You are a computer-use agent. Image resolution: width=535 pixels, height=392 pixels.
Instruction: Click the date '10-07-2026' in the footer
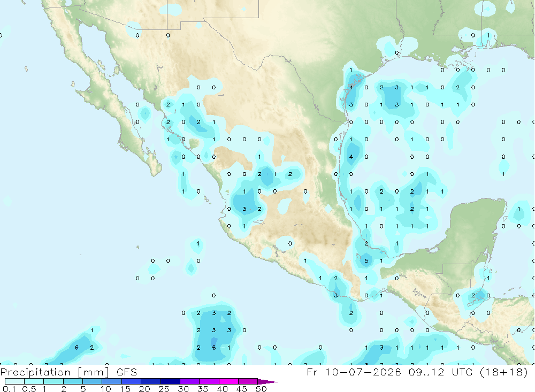(363, 372)
